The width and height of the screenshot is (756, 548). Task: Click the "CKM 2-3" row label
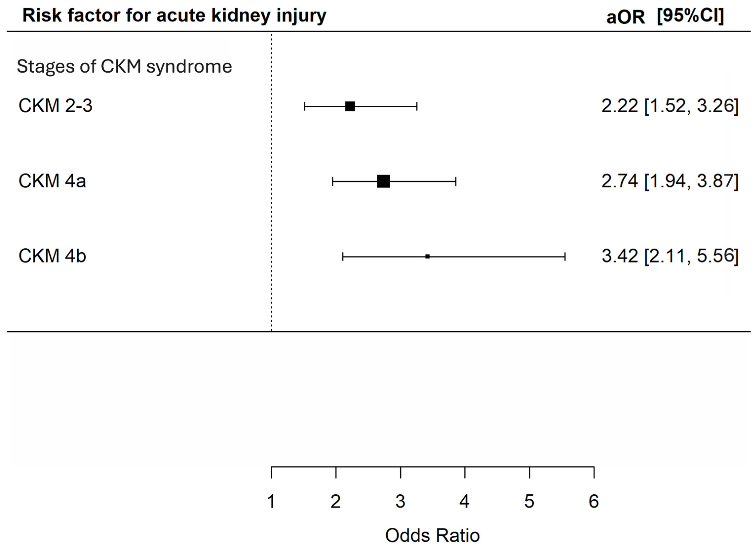(55, 106)
